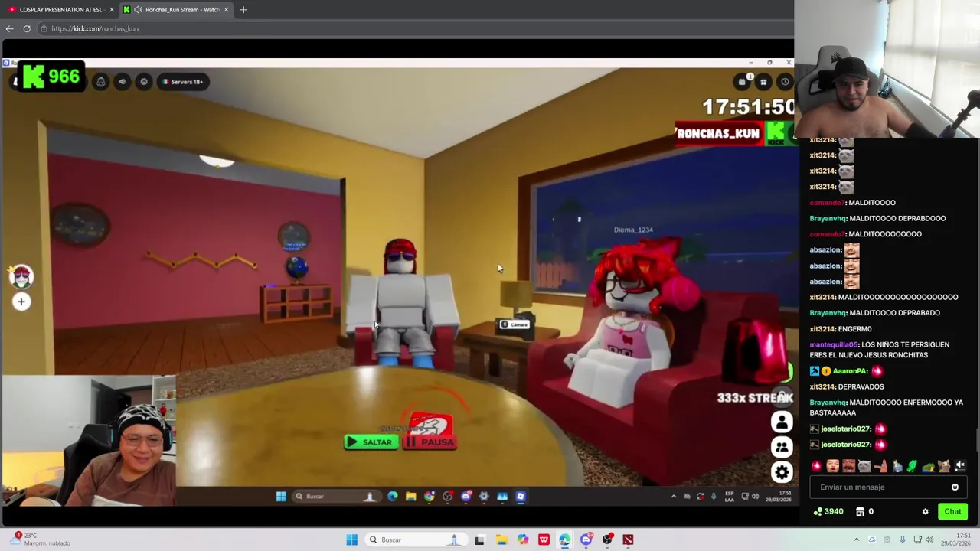The width and height of the screenshot is (980, 551).
Task: Click the notification icon with badge at game top
Action: 743,81
